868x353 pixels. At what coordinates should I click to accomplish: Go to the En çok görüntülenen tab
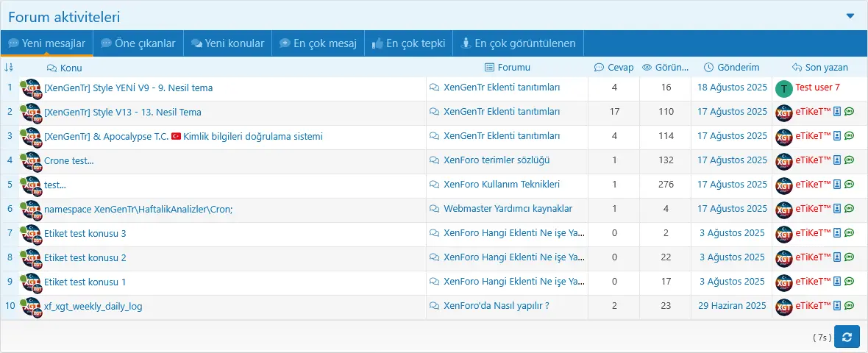tap(518, 43)
